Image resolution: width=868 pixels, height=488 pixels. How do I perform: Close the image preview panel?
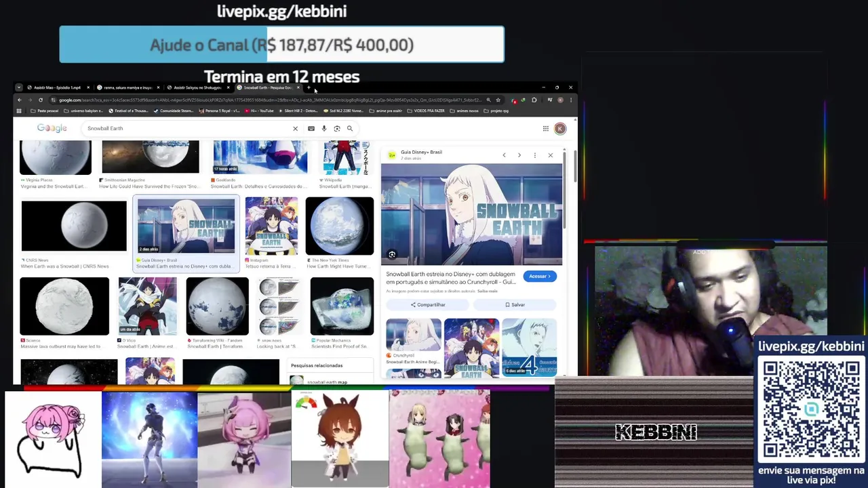pyautogui.click(x=551, y=155)
